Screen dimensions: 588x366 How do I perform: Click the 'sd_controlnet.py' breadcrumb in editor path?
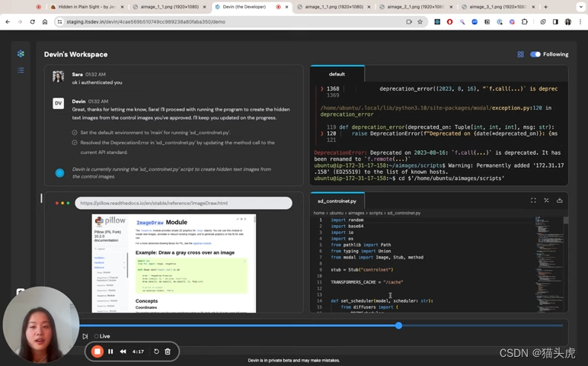click(404, 213)
